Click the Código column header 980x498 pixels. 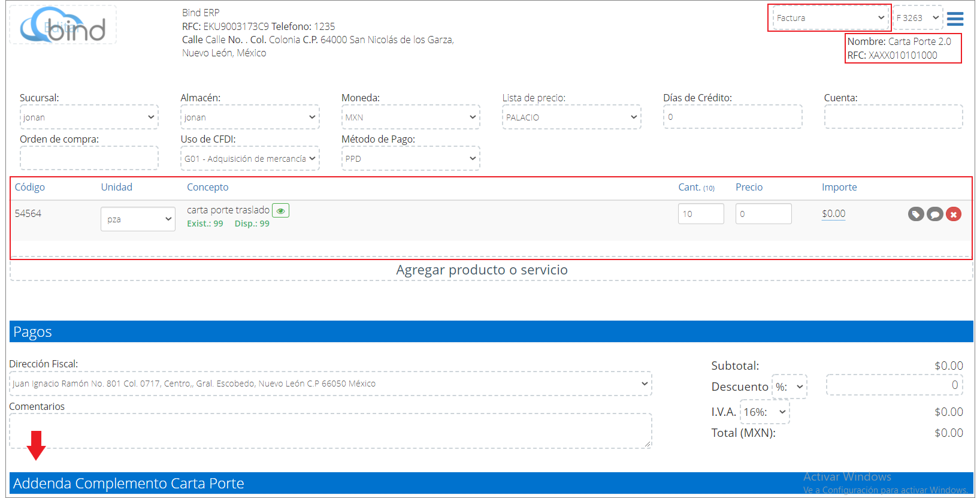(x=30, y=187)
